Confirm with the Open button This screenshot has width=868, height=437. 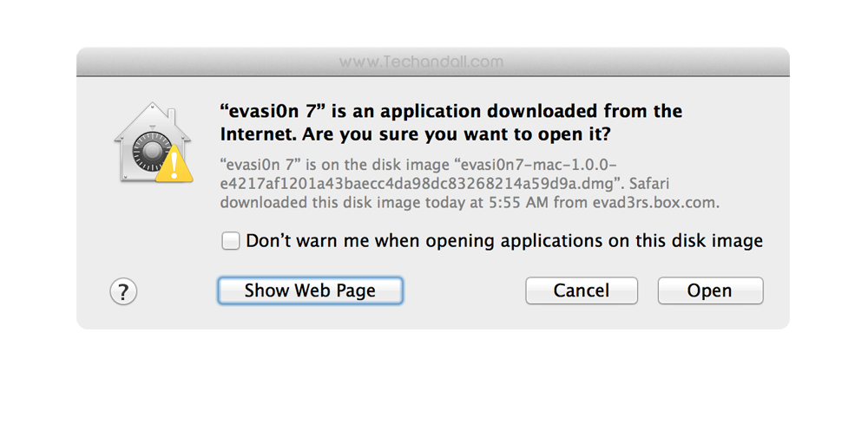click(710, 291)
